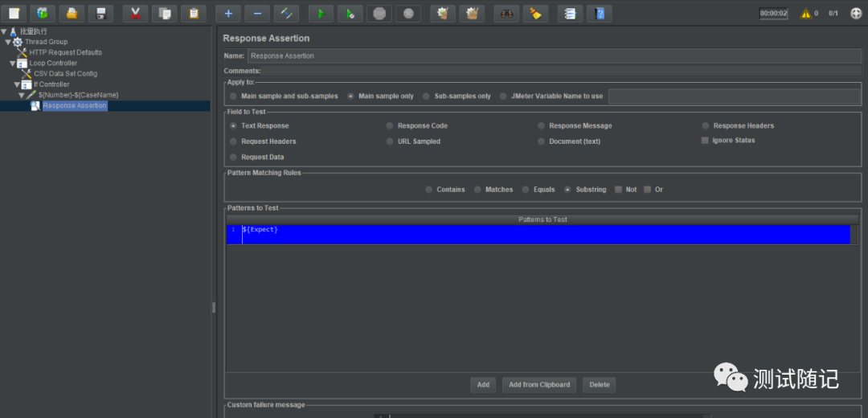The width and height of the screenshot is (868, 418).
Task: Click the minus Collapse All icon
Action: coord(257,14)
